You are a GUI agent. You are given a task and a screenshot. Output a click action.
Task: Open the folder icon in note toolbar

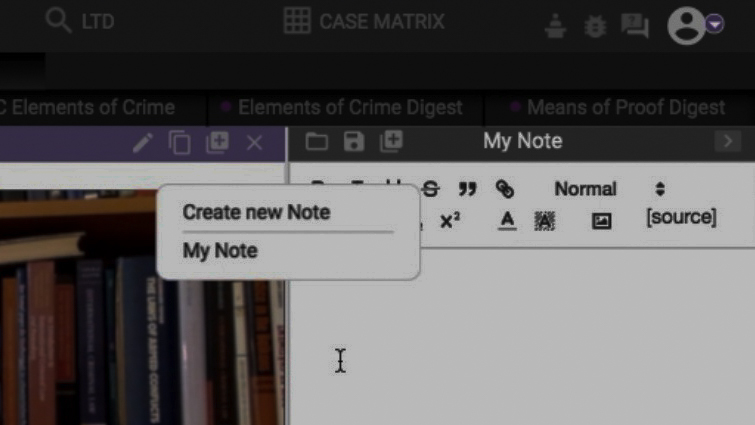pyautogui.click(x=316, y=141)
